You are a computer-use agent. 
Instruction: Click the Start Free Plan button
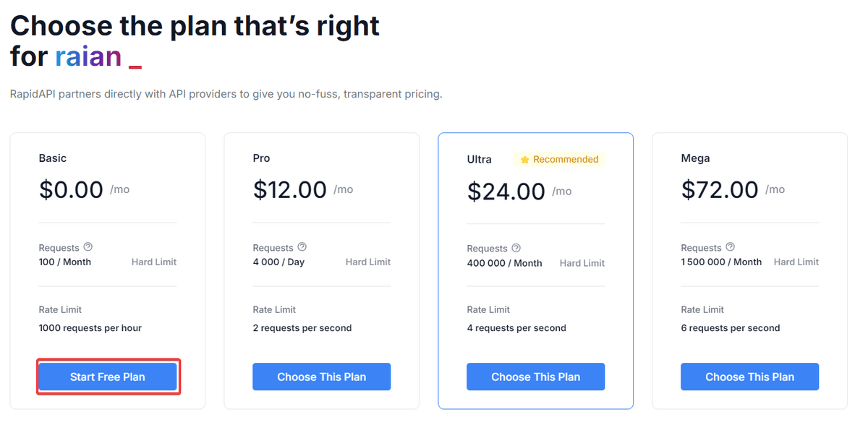[108, 377]
